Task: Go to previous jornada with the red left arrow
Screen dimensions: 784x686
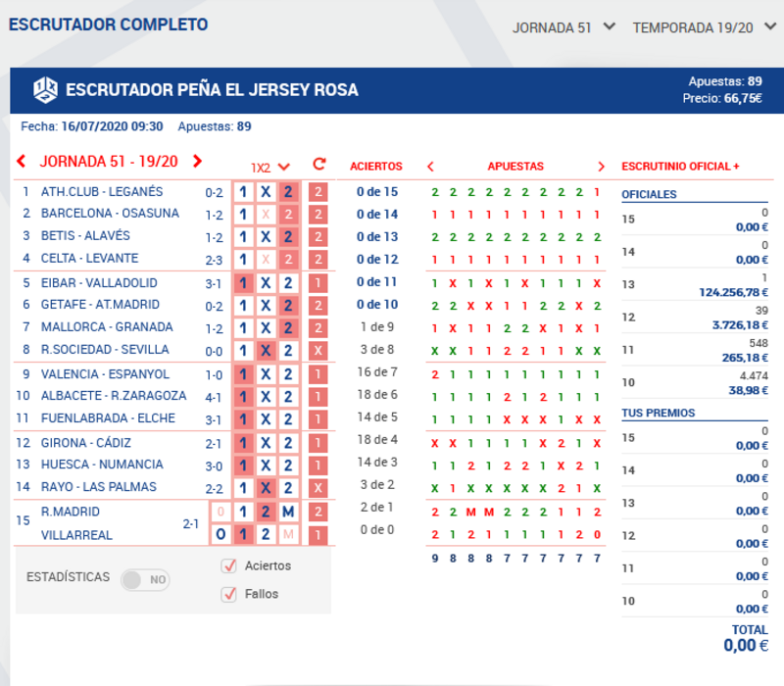Action: tap(21, 161)
